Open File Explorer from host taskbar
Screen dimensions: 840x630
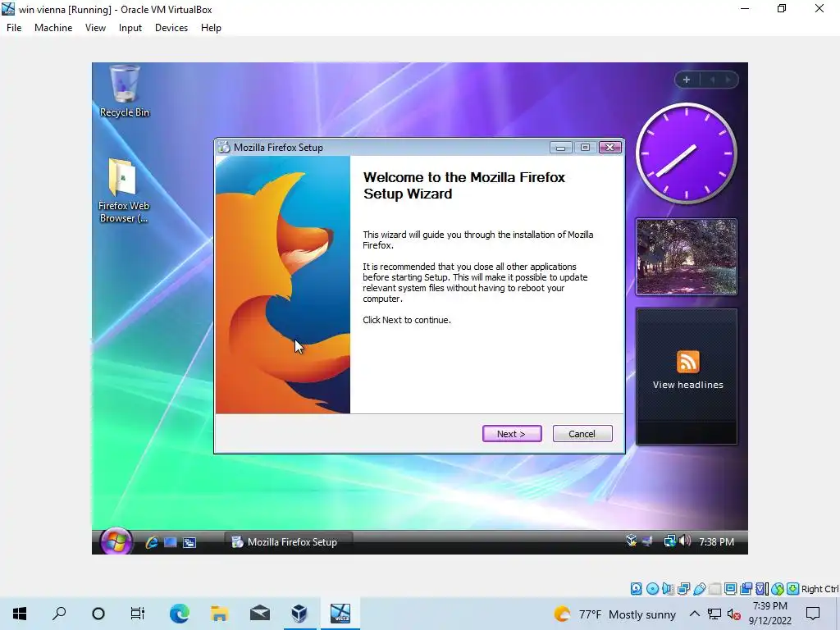click(x=219, y=614)
